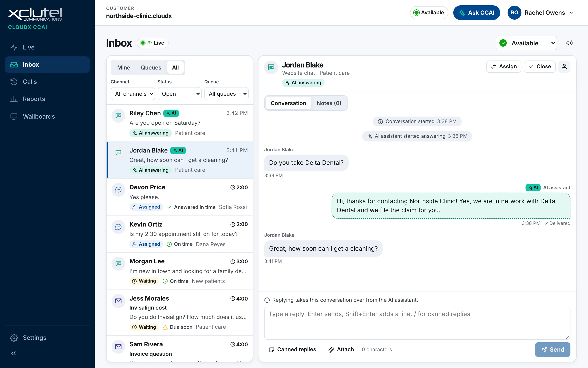The image size is (588, 368).
Task: Click inside the reply text area
Action: (x=417, y=323)
